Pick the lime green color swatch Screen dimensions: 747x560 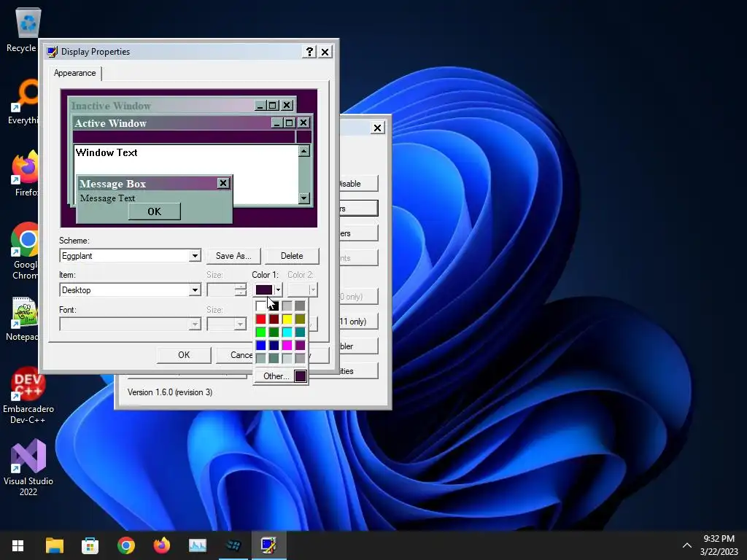click(260, 332)
